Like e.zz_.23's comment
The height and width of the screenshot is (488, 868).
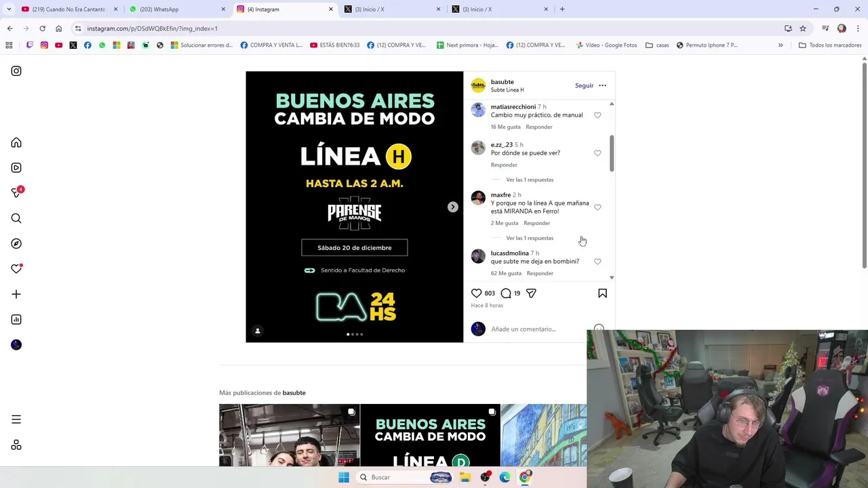coord(597,153)
